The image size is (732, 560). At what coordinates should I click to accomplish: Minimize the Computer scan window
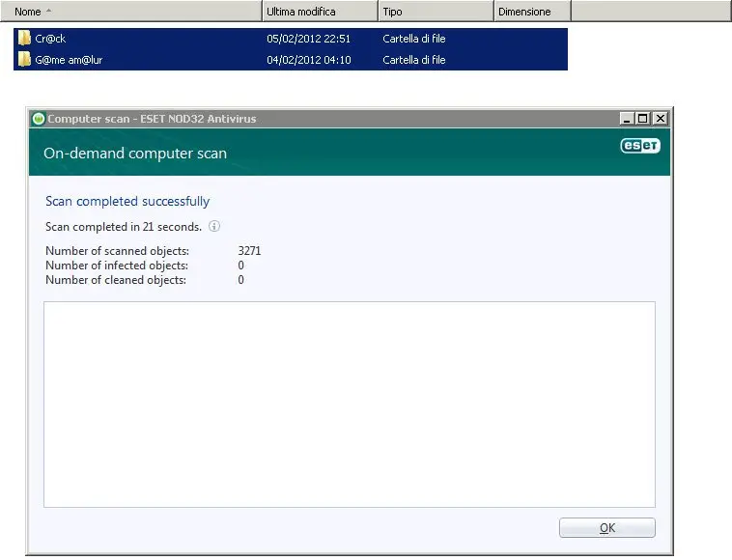627,119
